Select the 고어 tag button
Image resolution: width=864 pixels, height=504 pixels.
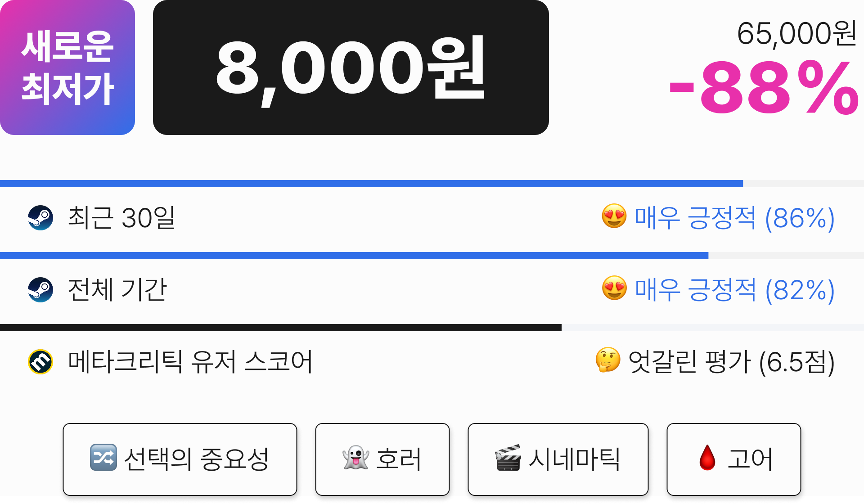(x=734, y=459)
